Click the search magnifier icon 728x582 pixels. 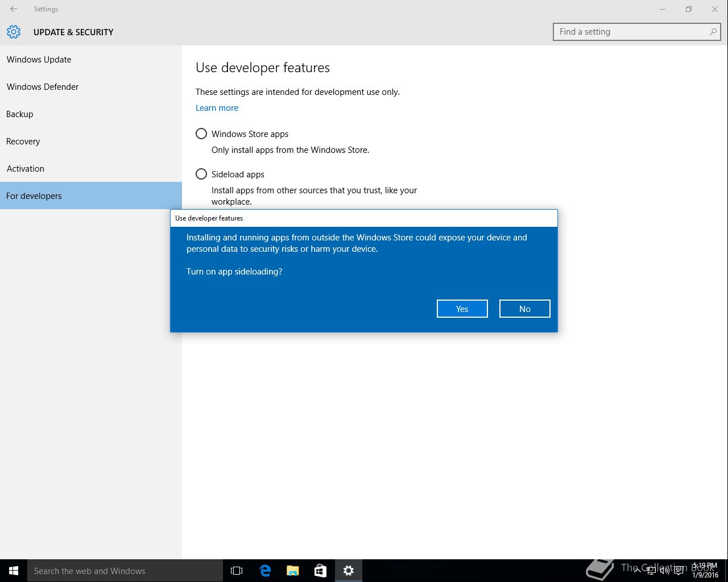point(713,32)
